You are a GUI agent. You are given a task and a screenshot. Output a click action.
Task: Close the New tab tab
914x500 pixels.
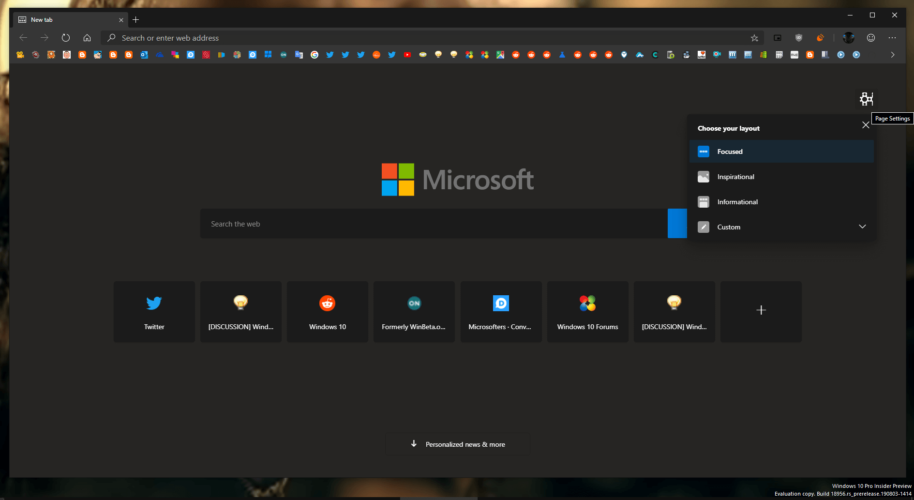click(121, 20)
